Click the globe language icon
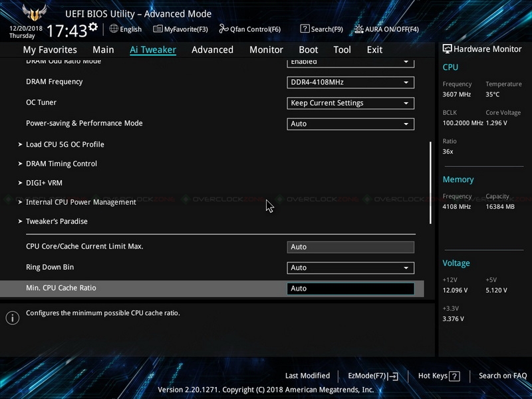Image resolution: width=532 pixels, height=399 pixels. [x=114, y=29]
